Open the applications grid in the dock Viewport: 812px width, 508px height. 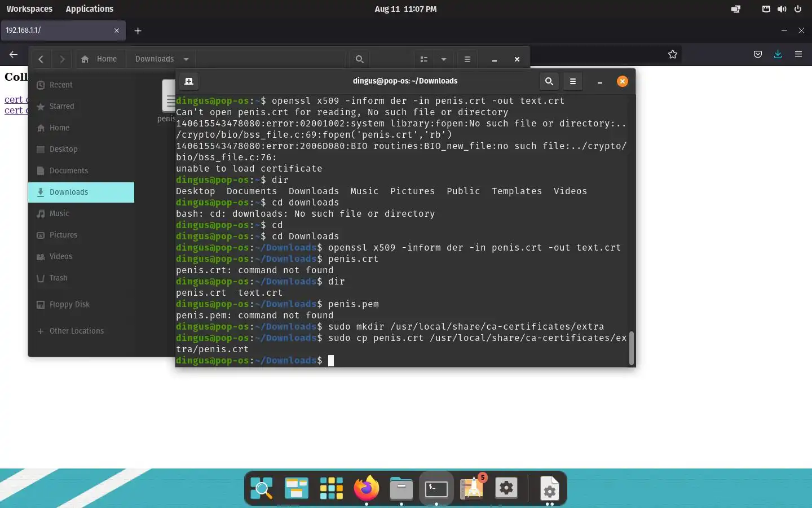pos(331,488)
